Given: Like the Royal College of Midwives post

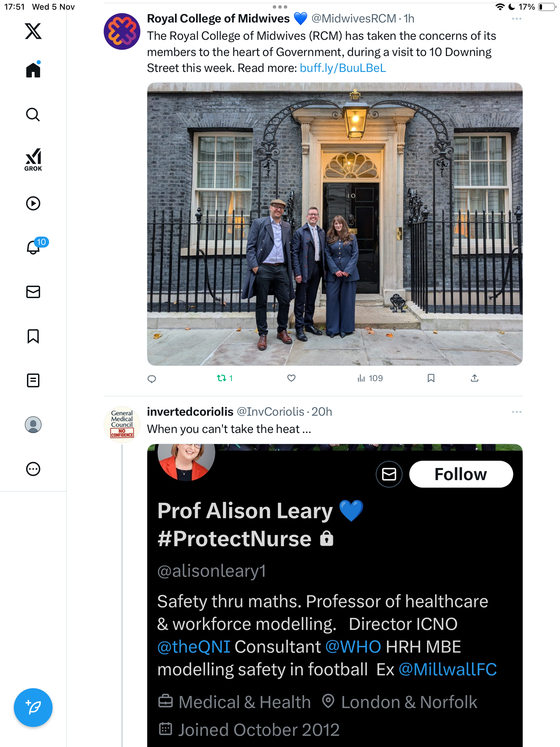Looking at the screenshot, I should point(291,378).
